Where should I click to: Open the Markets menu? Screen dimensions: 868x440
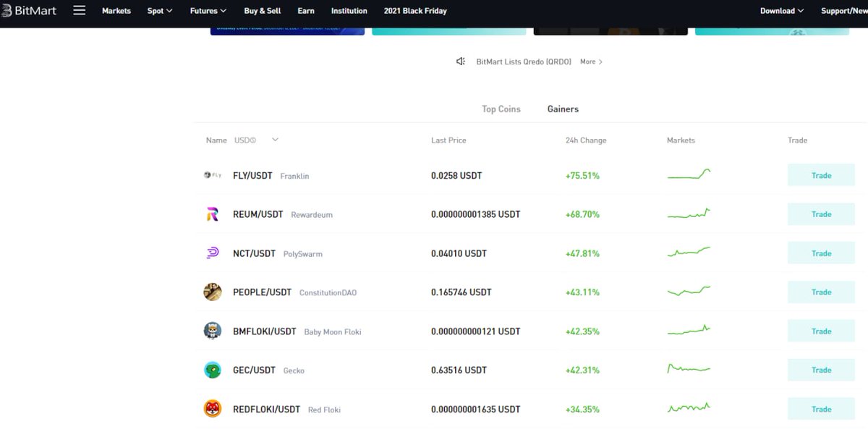point(116,11)
